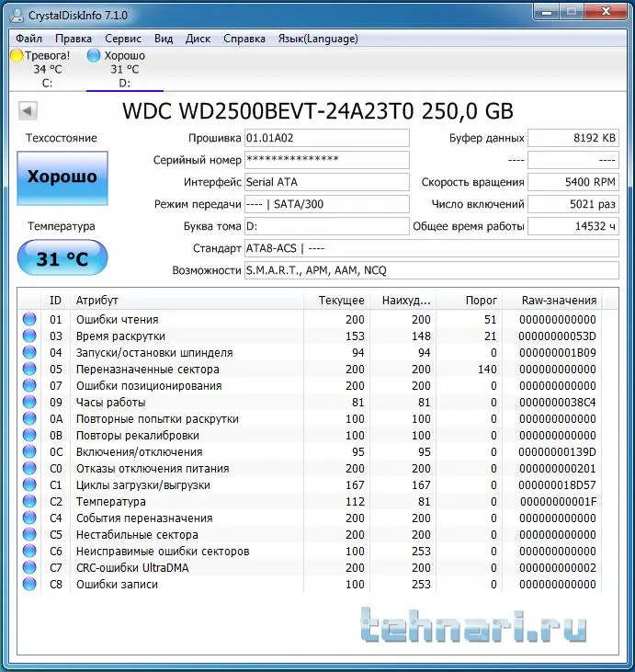Click the Буфер данных 8192 KB field
This screenshot has width=635, height=672.
573,138
